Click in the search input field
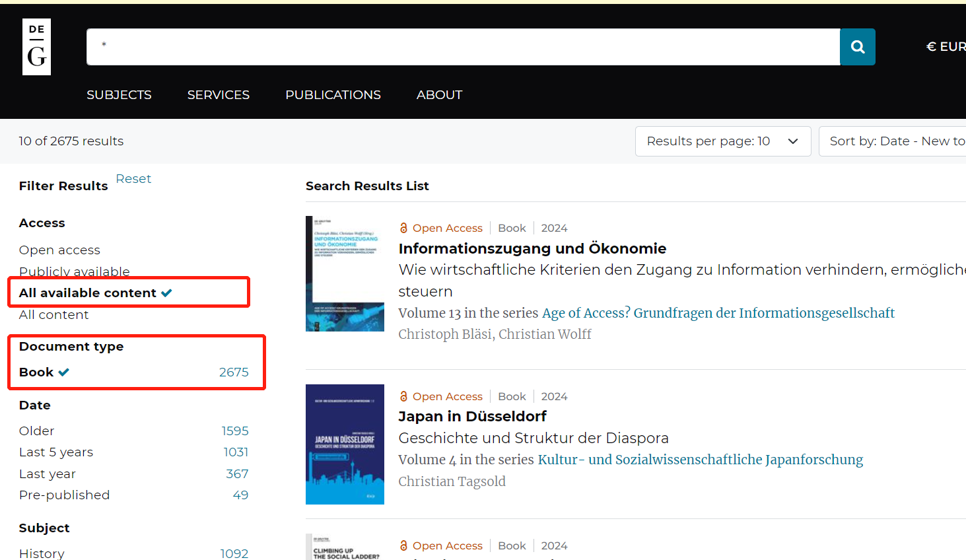 click(x=462, y=47)
